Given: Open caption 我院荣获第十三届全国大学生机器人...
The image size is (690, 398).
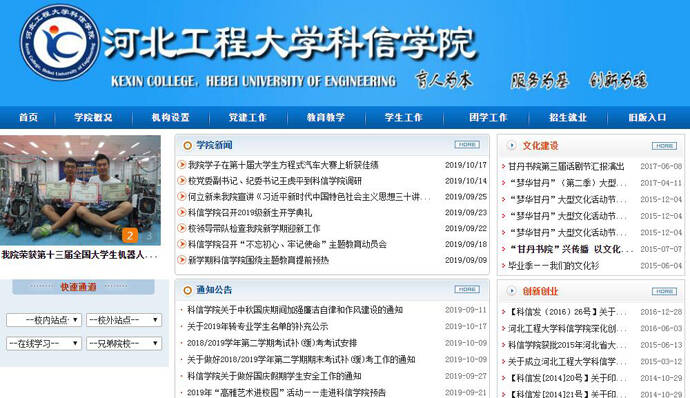Looking at the screenshot, I should [79, 254].
